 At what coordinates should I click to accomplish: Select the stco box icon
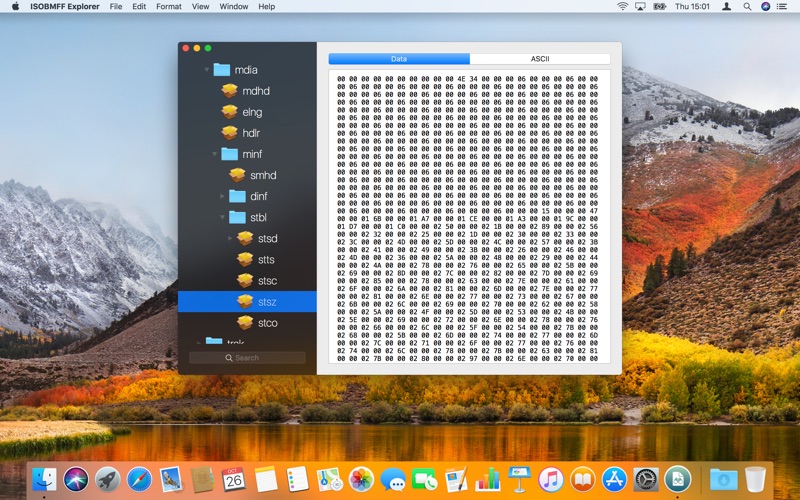pos(245,322)
